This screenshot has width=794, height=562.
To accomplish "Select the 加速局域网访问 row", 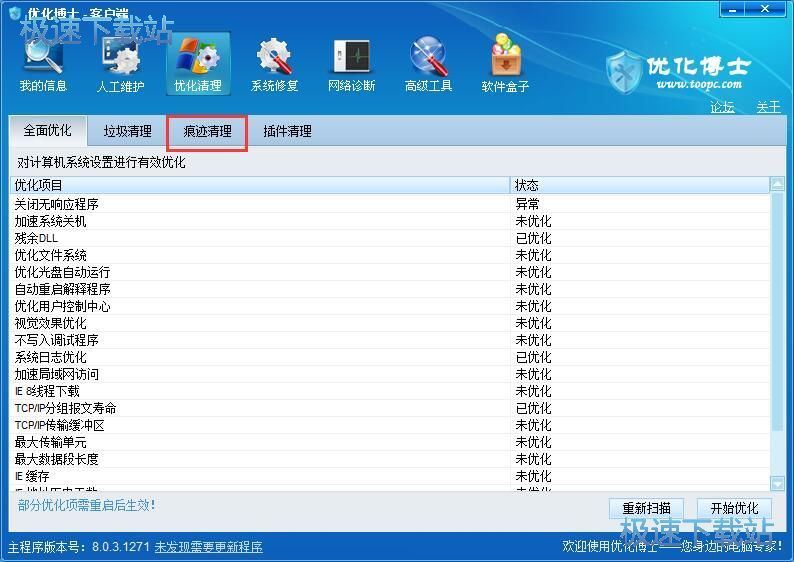I will (x=389, y=374).
